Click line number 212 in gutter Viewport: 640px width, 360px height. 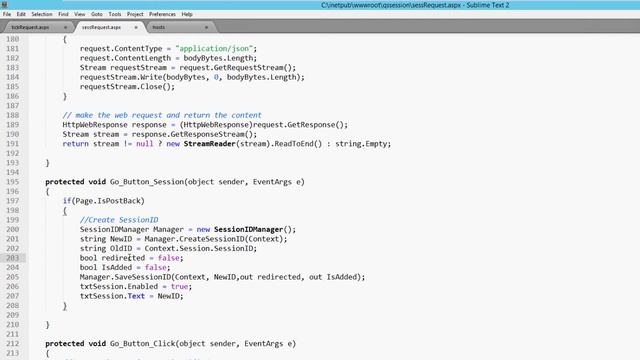13,344
